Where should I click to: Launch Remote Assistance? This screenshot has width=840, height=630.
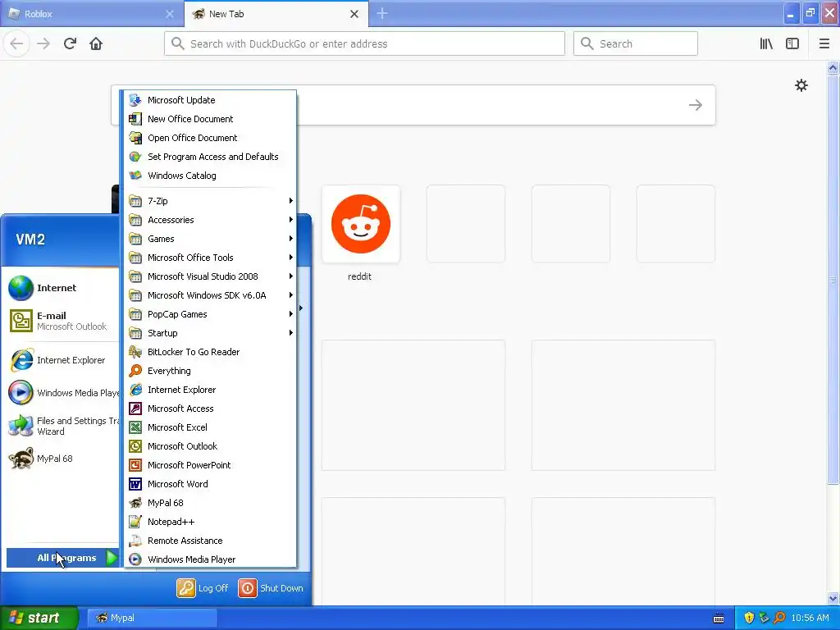[210, 541]
